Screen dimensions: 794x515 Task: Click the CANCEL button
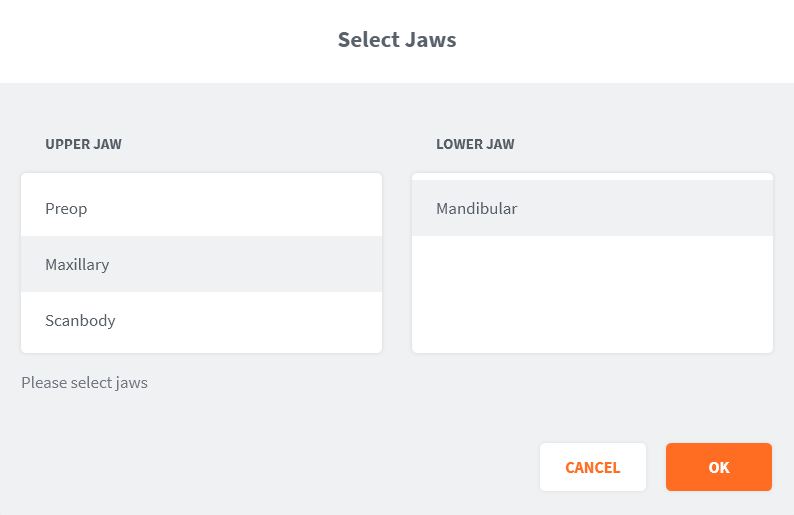pos(592,467)
